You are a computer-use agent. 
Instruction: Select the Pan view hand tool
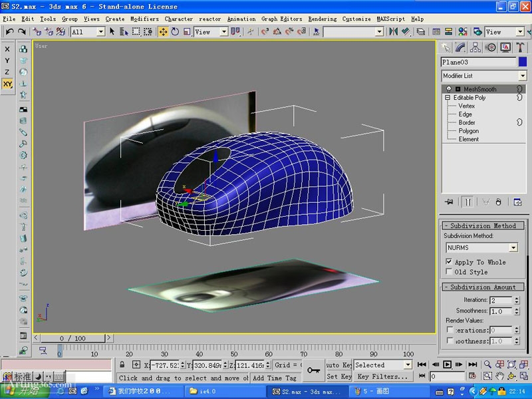point(499,376)
